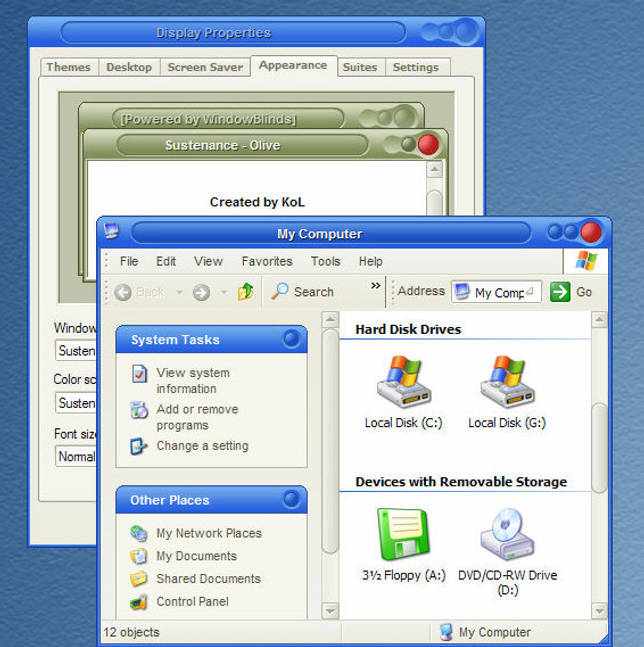The image size is (644, 647).
Task: Open the View menu
Action: (x=208, y=261)
